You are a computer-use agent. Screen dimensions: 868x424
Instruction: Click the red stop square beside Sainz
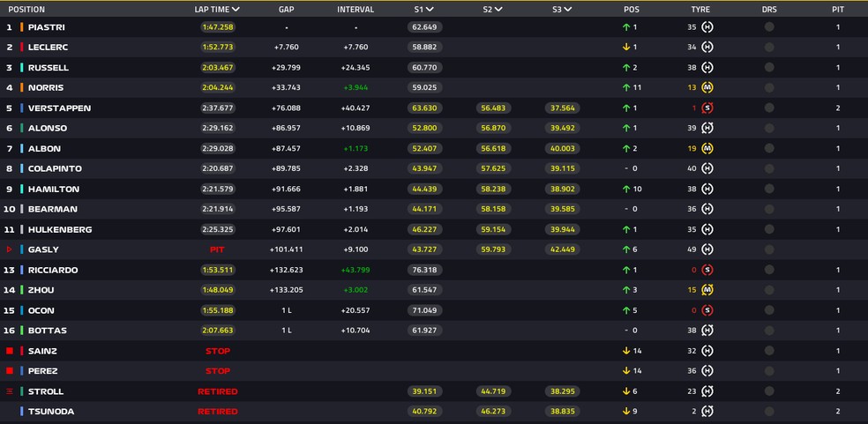tap(10, 351)
